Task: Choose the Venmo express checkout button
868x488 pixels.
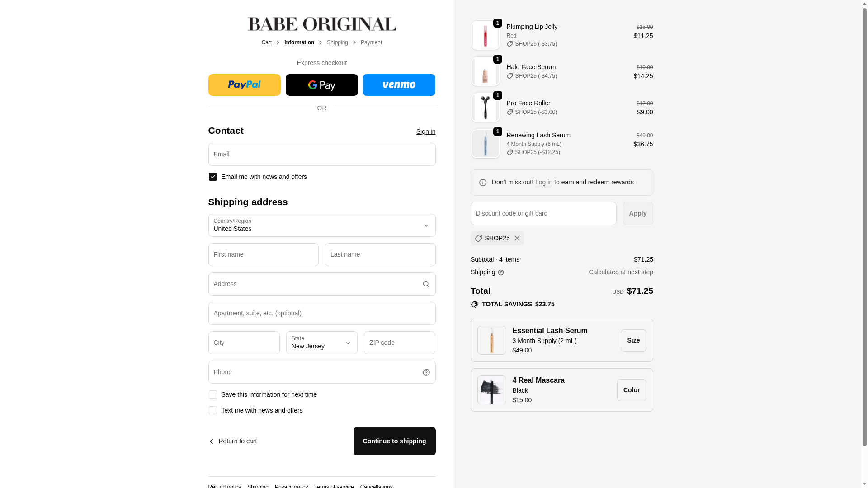Action: pyautogui.click(x=399, y=85)
